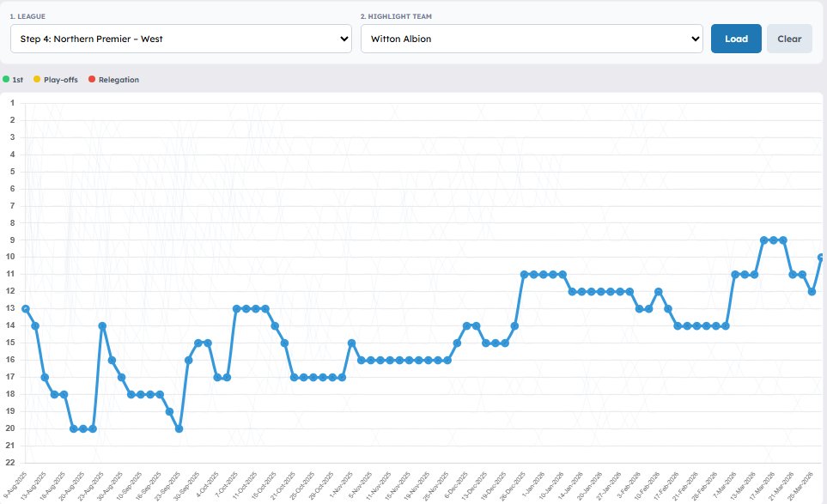Click the Play-offs legend label
827x504 pixels.
click(61, 80)
